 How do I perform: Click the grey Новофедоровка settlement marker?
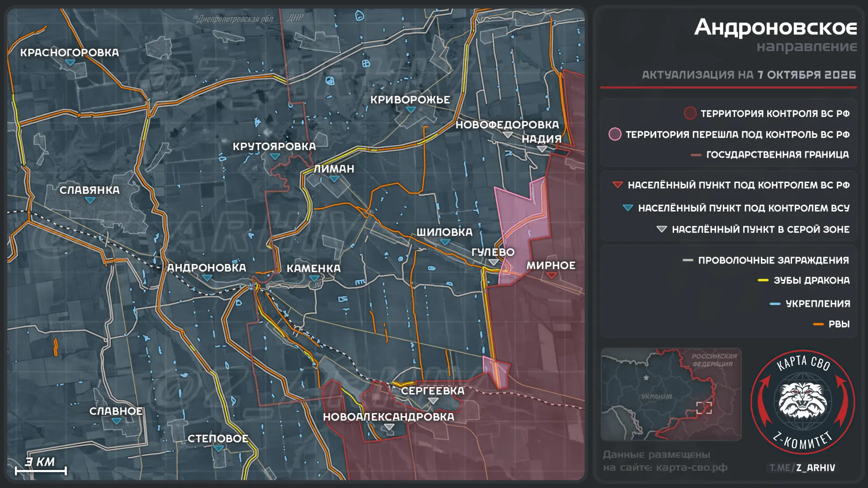[508, 135]
